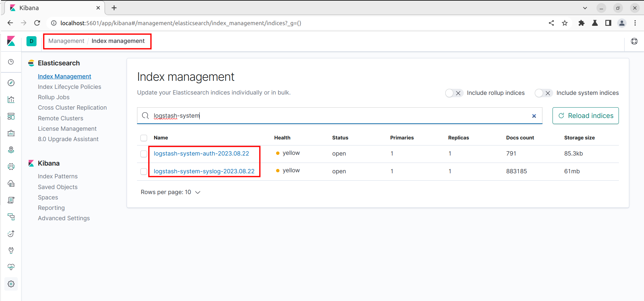The width and height of the screenshot is (644, 301).
Task: Select Reporting menu item
Action: pyautogui.click(x=51, y=208)
